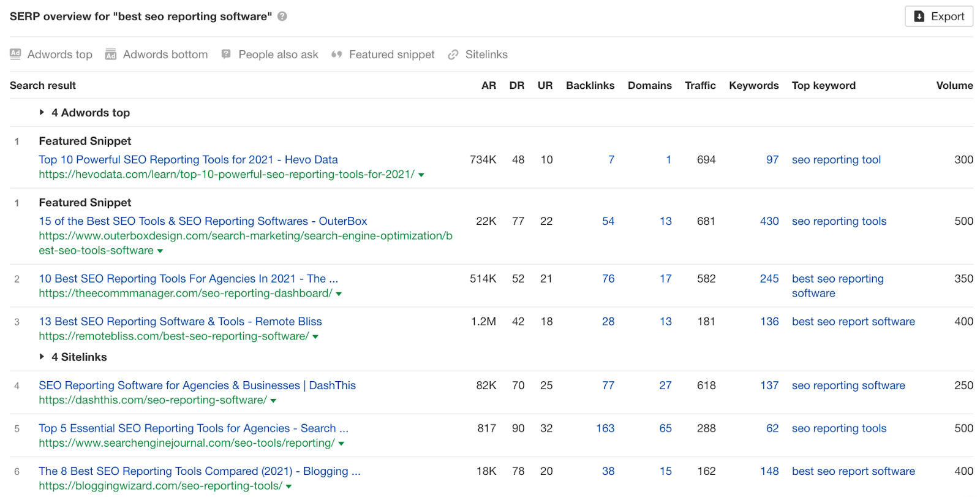Click the Adwords bottom legend label
The width and height of the screenshot is (980, 497).
pyautogui.click(x=165, y=55)
